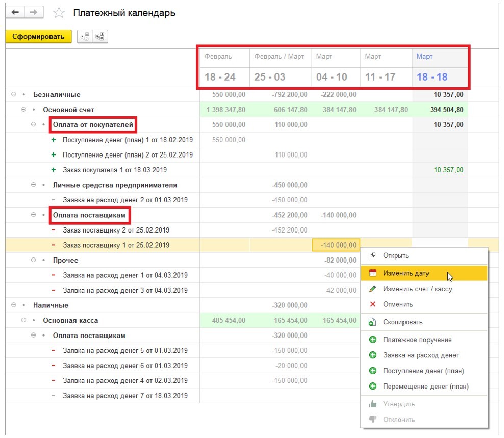The height and width of the screenshot is (438, 504).
Task: Click the back navigation arrow
Action: coord(15,13)
